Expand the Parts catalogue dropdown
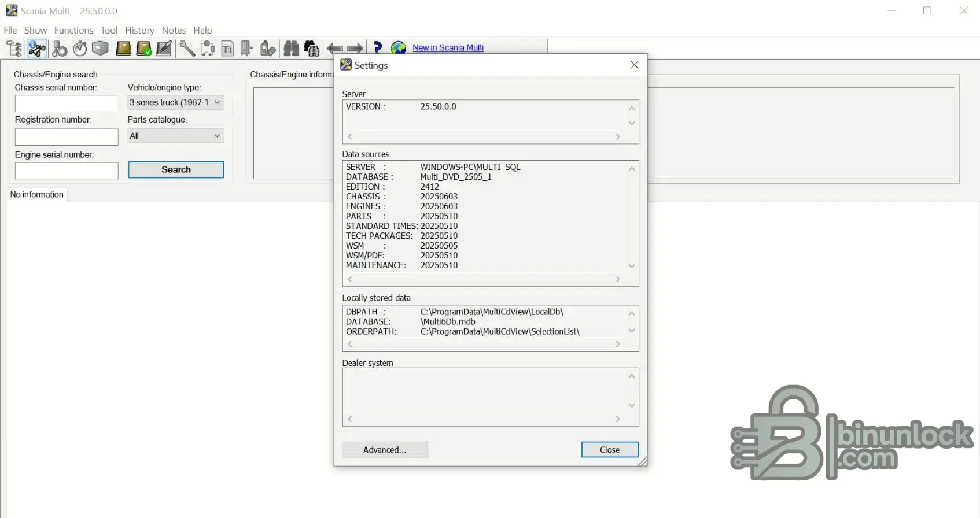 point(217,136)
